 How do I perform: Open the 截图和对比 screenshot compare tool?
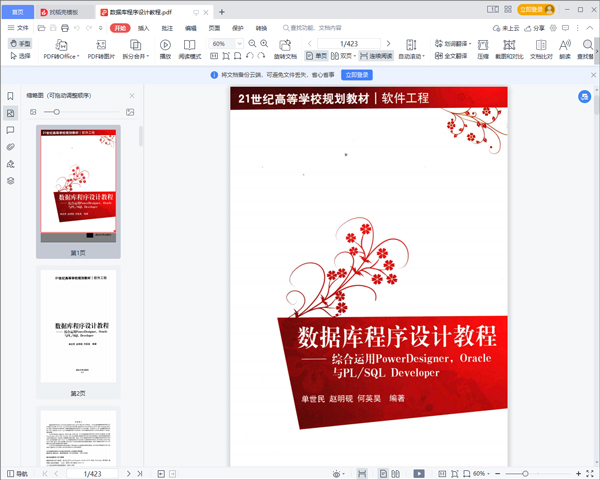pos(509,49)
